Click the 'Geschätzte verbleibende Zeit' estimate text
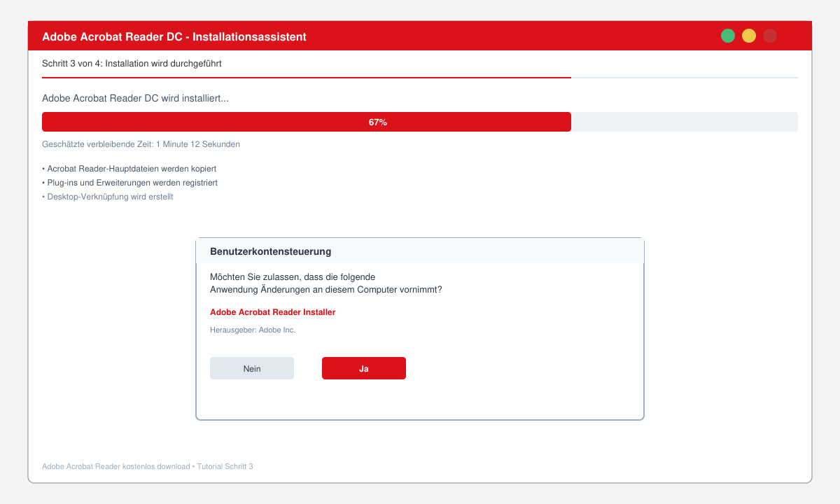Image resolution: width=840 pixels, height=504 pixels. [x=141, y=144]
